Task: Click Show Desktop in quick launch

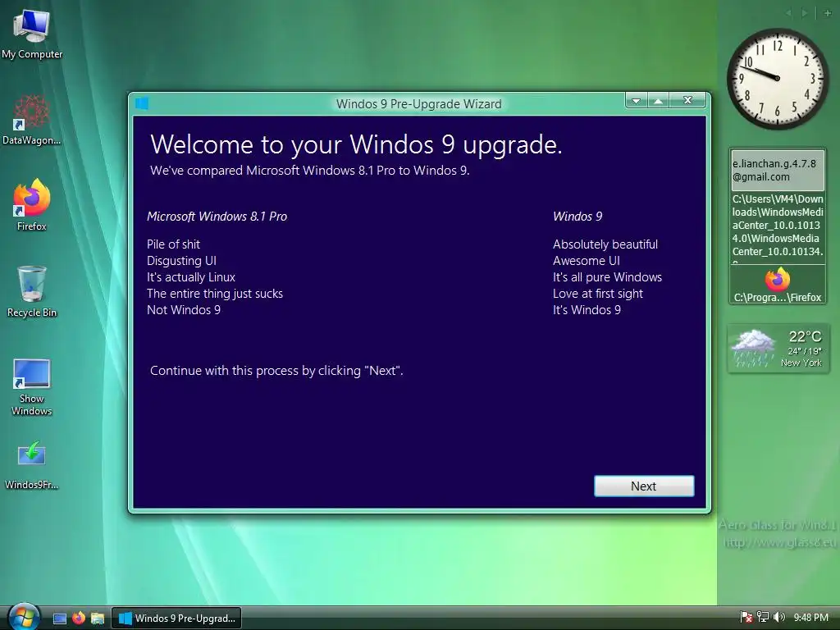Action: 60,619
